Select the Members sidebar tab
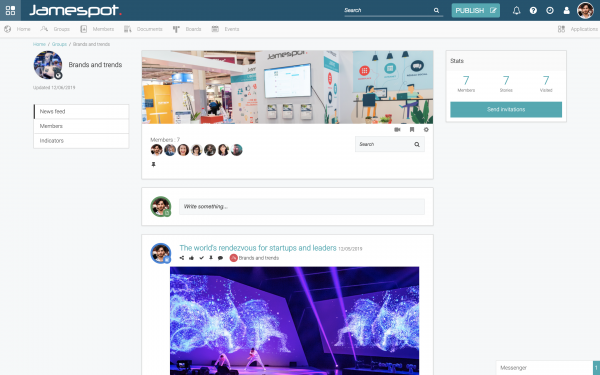600x375 pixels. pyautogui.click(x=81, y=126)
